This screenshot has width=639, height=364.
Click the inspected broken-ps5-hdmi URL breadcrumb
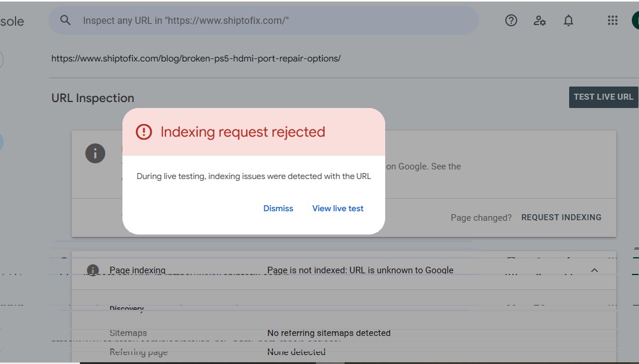click(x=196, y=58)
